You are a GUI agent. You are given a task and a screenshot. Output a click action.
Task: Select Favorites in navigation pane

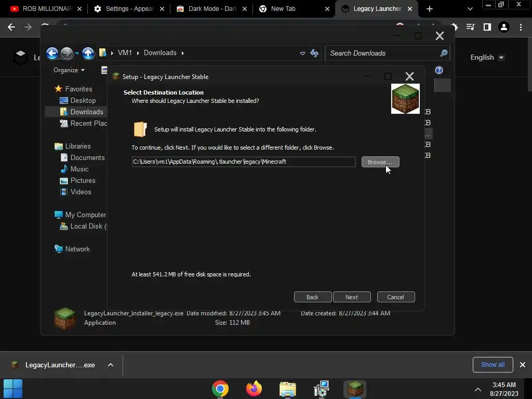coord(73,89)
